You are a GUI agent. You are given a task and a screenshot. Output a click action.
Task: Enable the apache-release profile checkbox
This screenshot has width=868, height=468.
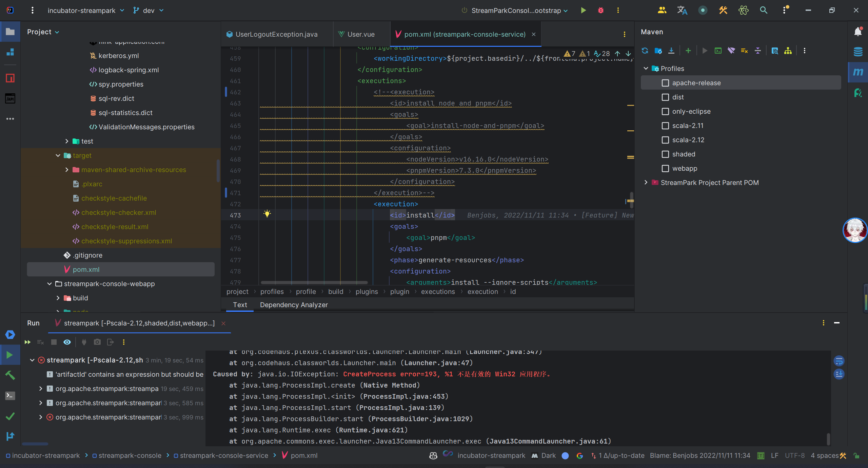(x=665, y=83)
